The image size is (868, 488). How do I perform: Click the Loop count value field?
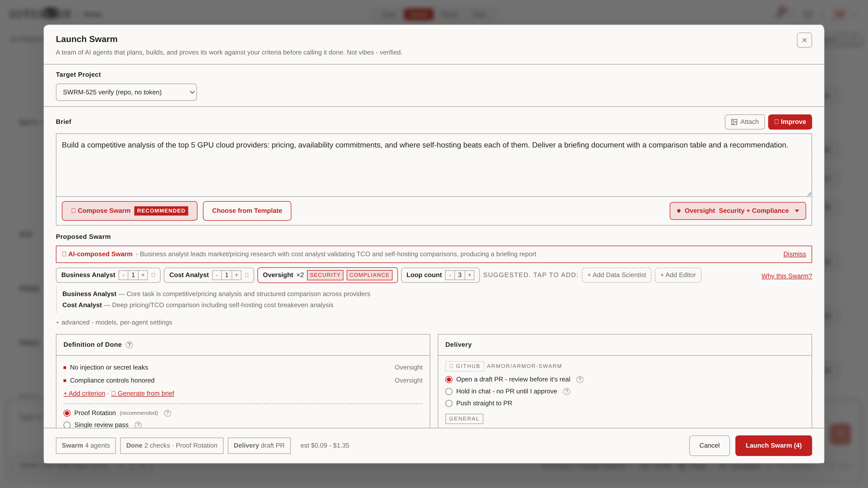(x=459, y=275)
